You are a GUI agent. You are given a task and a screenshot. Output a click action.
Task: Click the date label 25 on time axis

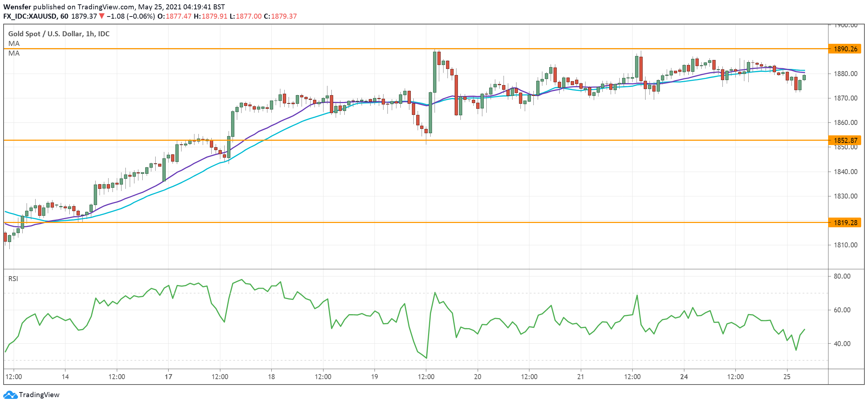tap(787, 377)
